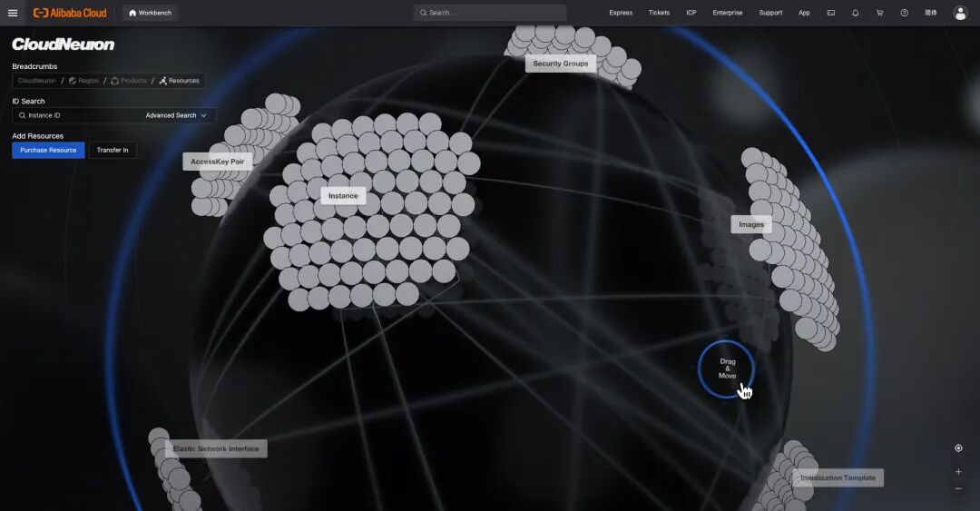Open the Enterprise menu item
Viewport: 980px width, 511px height.
728,13
